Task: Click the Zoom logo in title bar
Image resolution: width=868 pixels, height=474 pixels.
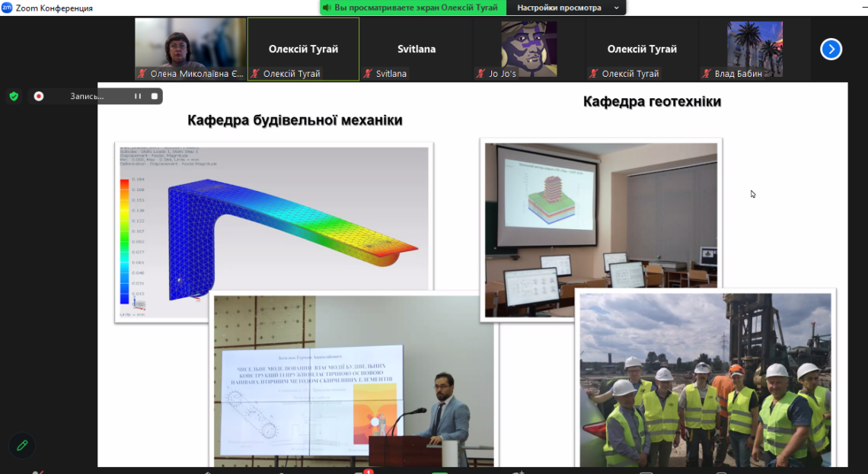Action: coord(7,8)
